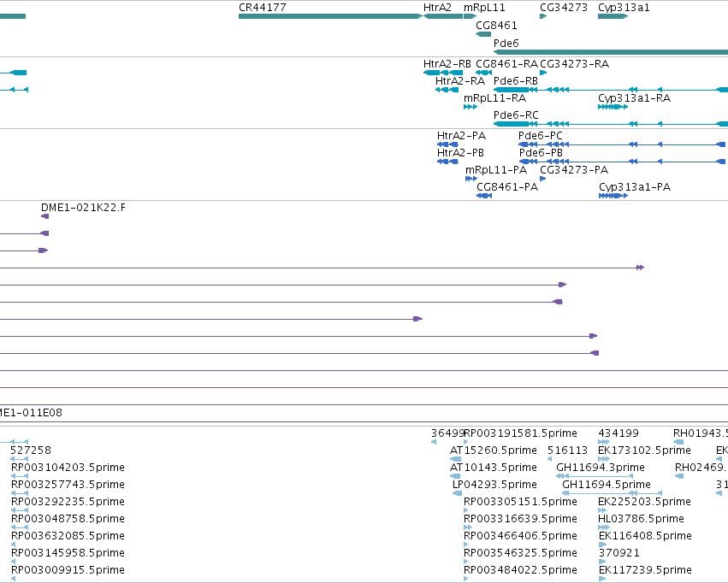Click the RP003632085.5prime EST label
Viewport: 728px width, 583px height.
click(x=68, y=535)
